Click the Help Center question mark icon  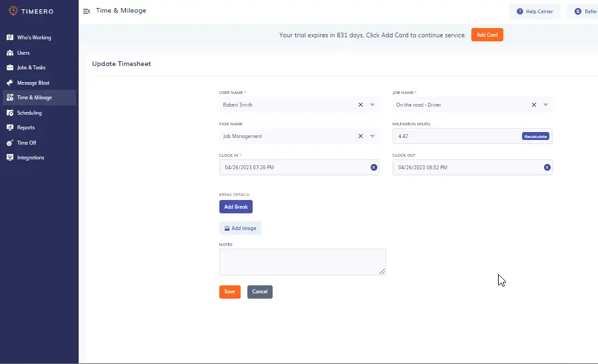pyautogui.click(x=520, y=11)
